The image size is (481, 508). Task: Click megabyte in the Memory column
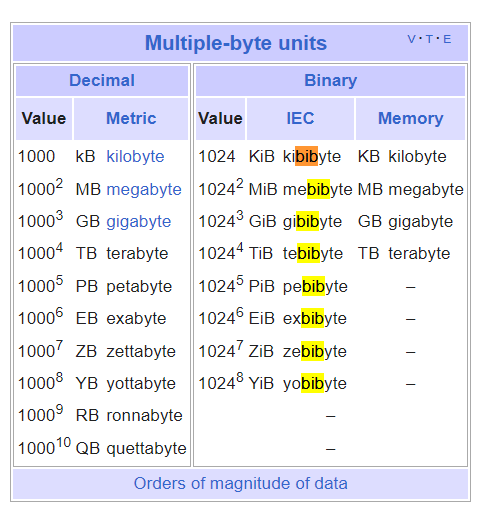pos(426,189)
